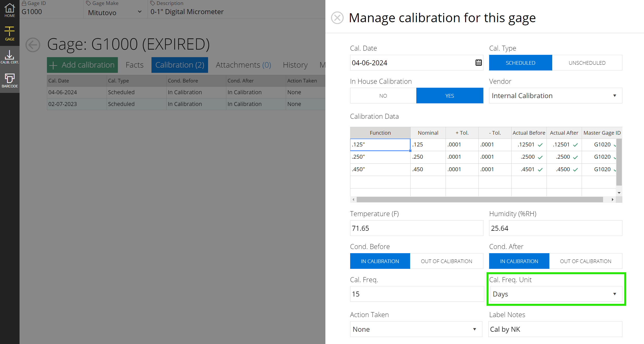The height and width of the screenshot is (344, 644).
Task: Click check mark beside Actual After .4500
Action: 575,170
